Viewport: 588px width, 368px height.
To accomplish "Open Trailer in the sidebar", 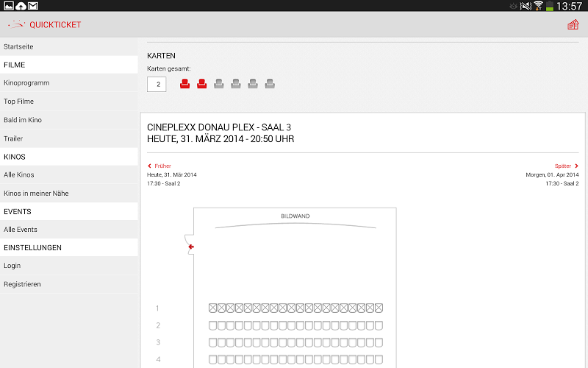I will click(69, 138).
